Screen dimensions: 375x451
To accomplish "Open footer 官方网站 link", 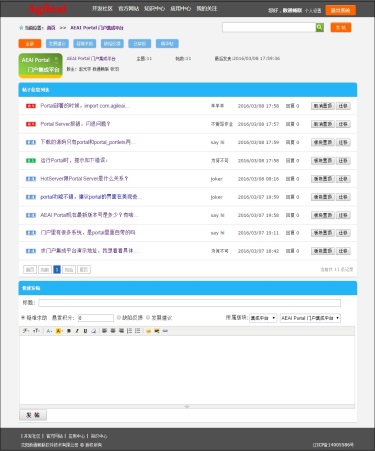I will click(x=54, y=436).
